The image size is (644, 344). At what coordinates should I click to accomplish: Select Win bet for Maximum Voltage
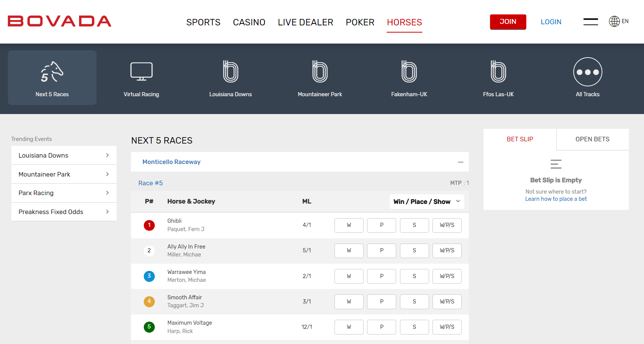(x=349, y=327)
